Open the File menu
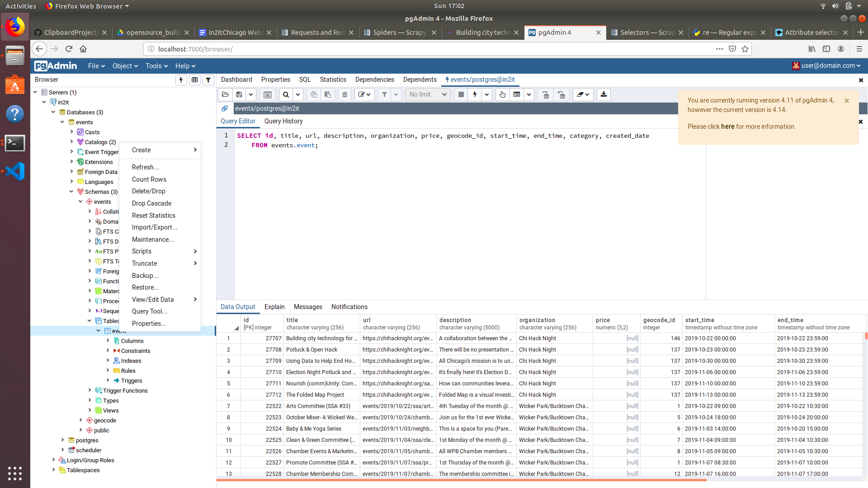Viewport: 868px width, 488px height. coord(96,66)
